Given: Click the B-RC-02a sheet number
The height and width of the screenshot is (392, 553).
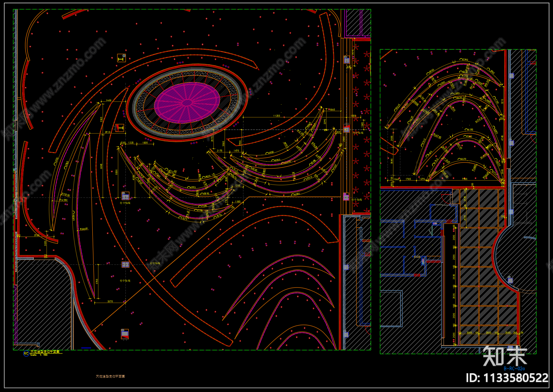Looking at the screenshot, I should coord(514,369).
